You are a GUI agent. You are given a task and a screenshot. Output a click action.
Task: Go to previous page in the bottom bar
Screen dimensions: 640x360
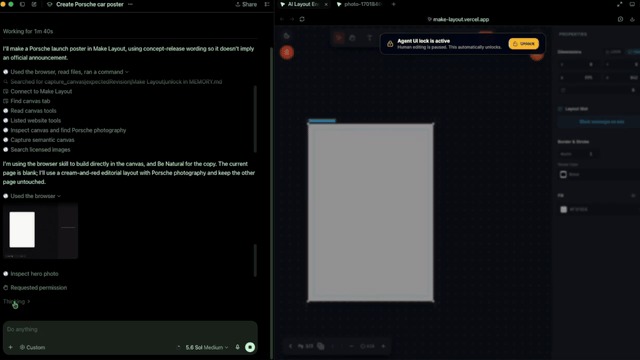tap(290, 346)
